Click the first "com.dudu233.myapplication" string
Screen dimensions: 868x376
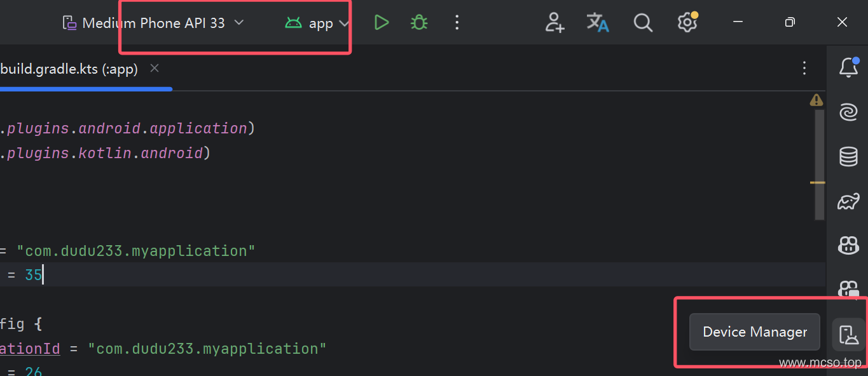[x=136, y=251]
